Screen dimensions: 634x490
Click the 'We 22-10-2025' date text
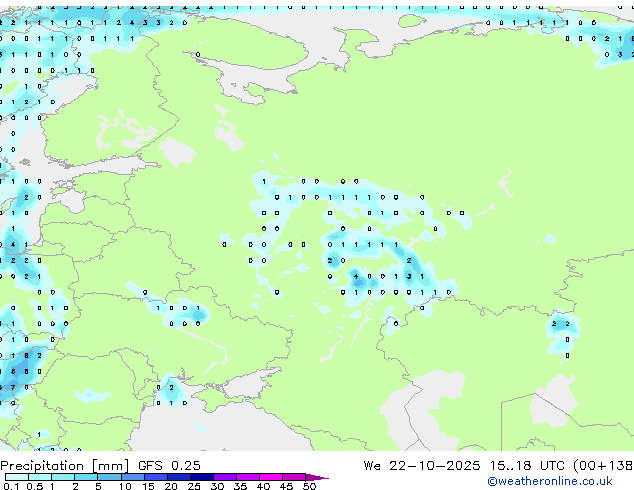tap(422, 466)
